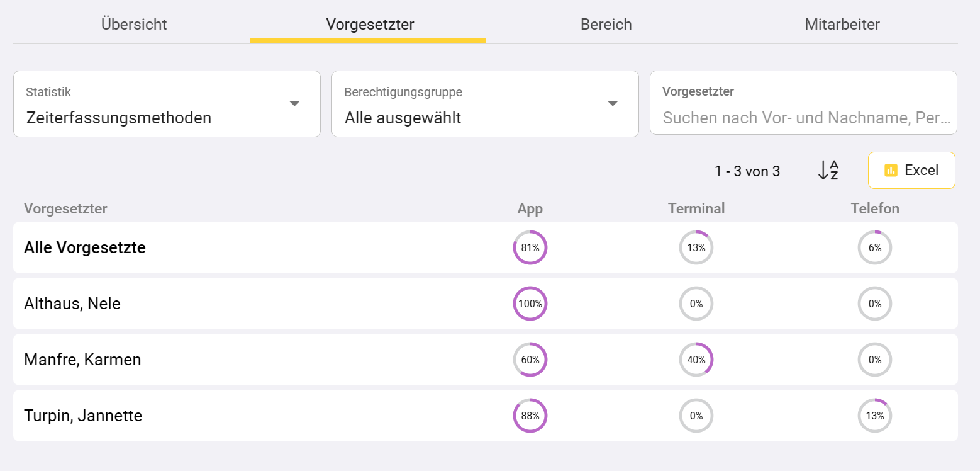Click Althaus, Nele App 100% ring
Screen dimensions: 980x471
[530, 304]
